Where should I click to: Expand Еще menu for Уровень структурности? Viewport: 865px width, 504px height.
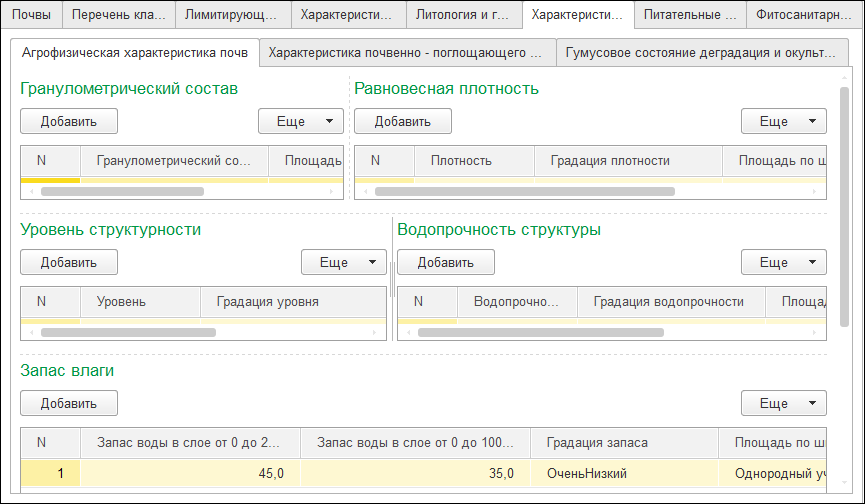pyautogui.click(x=343, y=262)
